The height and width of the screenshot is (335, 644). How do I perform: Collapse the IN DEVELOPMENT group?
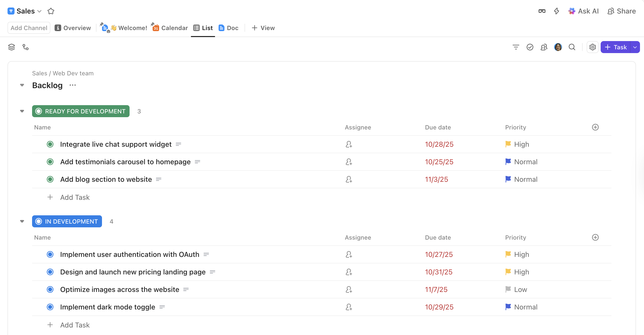pos(22,221)
